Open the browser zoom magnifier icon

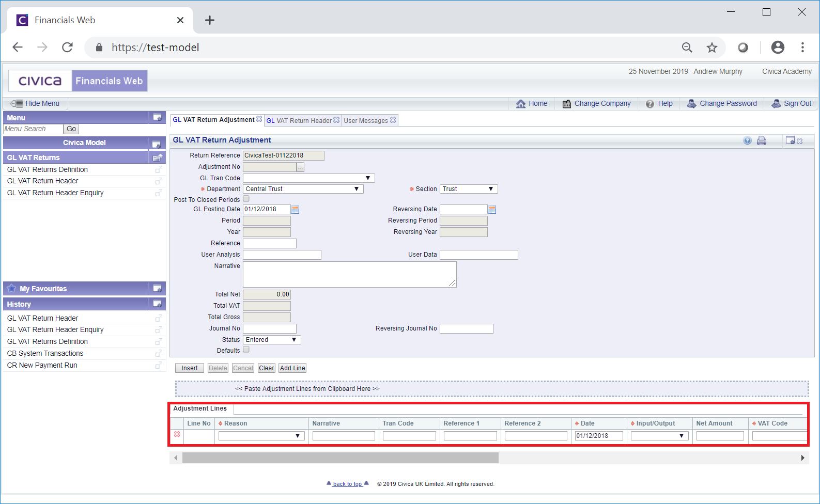click(x=687, y=48)
